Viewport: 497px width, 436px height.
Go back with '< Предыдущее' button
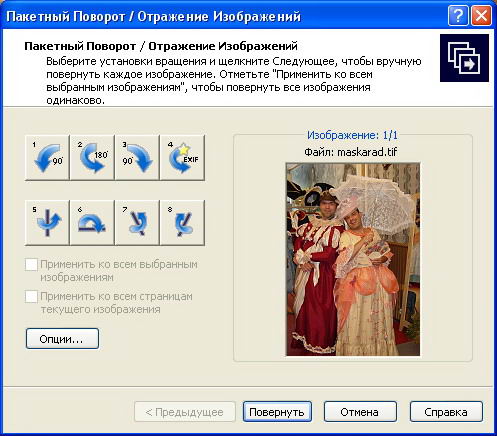[185, 412]
